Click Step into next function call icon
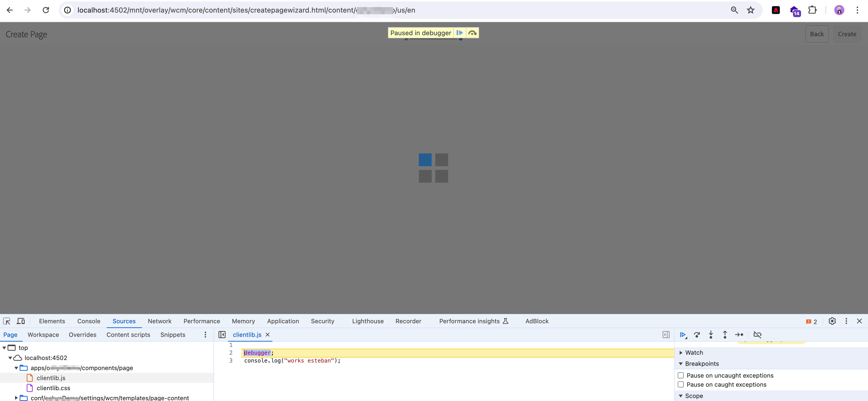The height and width of the screenshot is (401, 868). click(x=711, y=335)
